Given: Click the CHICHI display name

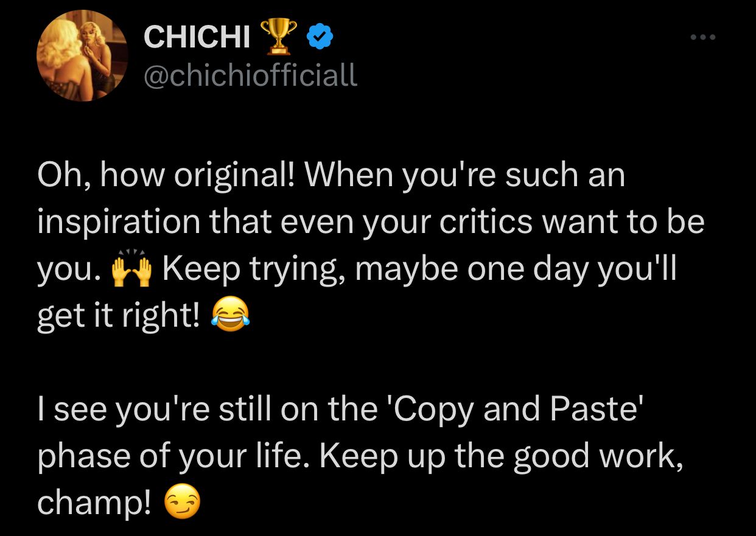Looking at the screenshot, I should 197,39.
